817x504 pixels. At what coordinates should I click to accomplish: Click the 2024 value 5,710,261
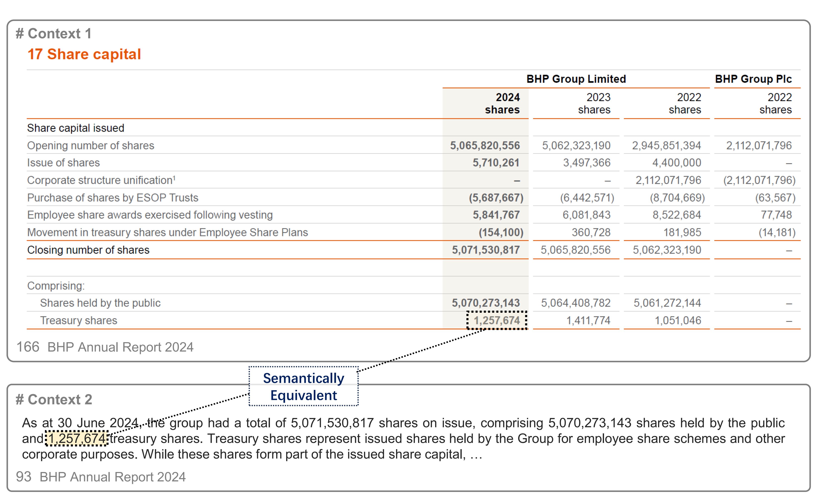(x=496, y=163)
